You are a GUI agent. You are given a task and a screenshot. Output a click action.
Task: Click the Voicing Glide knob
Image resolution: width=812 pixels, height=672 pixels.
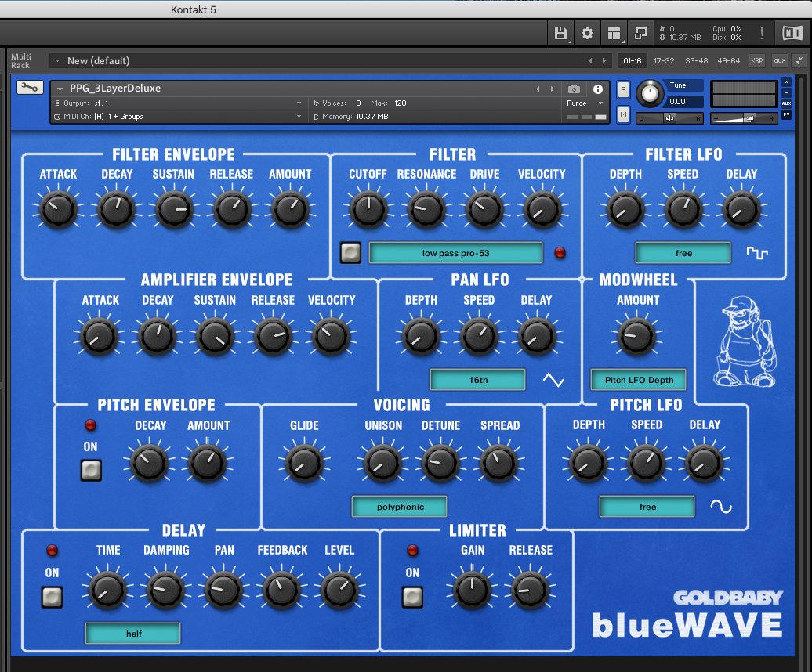[304, 463]
